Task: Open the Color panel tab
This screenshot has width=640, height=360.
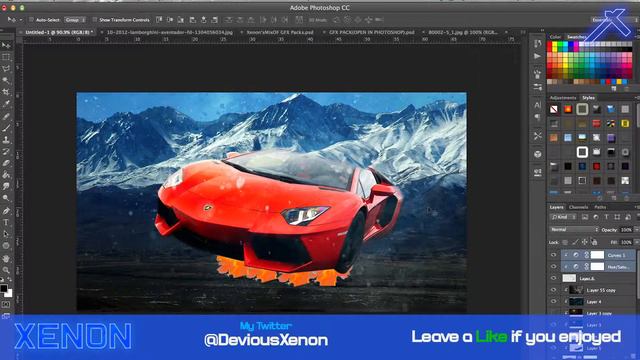Action: (555, 37)
